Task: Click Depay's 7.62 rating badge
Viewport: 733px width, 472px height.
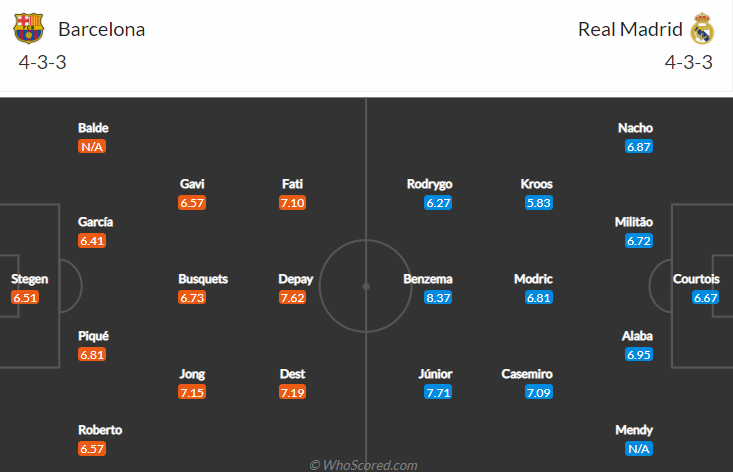Action: (292, 298)
